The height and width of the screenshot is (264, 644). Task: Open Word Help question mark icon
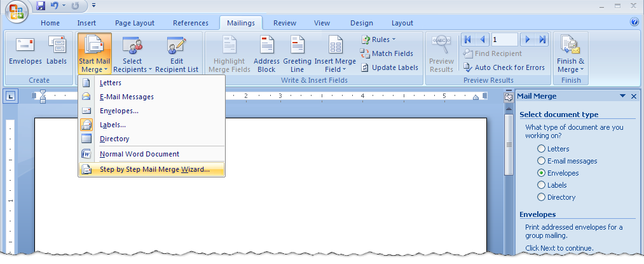pyautogui.click(x=634, y=22)
